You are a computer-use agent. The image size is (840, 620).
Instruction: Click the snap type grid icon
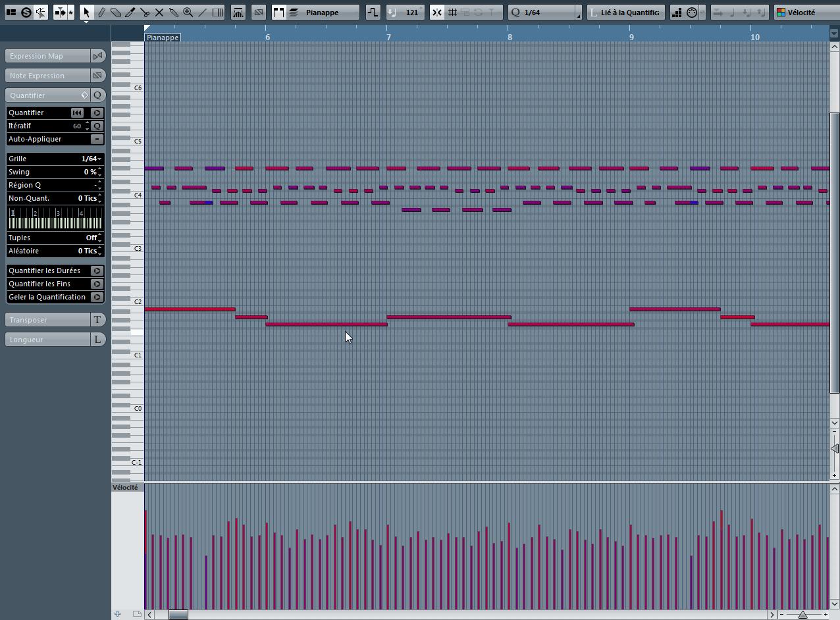[x=453, y=12]
